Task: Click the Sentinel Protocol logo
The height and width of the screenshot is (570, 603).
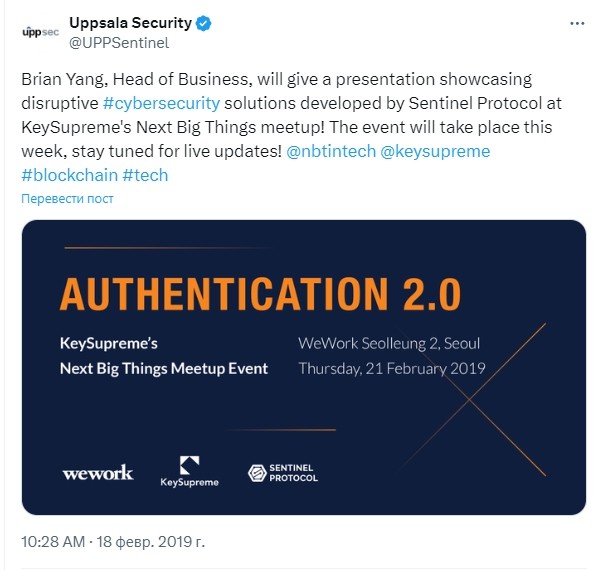Action: pos(283,473)
